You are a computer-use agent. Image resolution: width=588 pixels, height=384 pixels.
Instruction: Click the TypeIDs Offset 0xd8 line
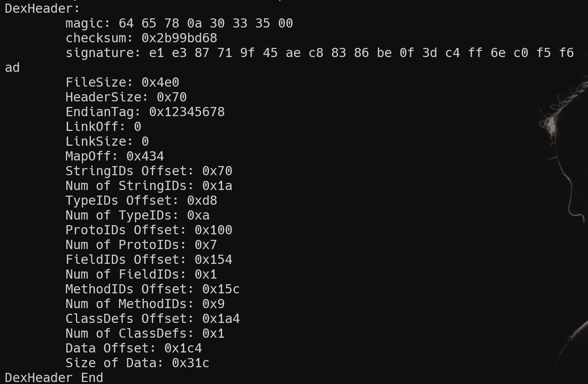pyautogui.click(x=141, y=201)
